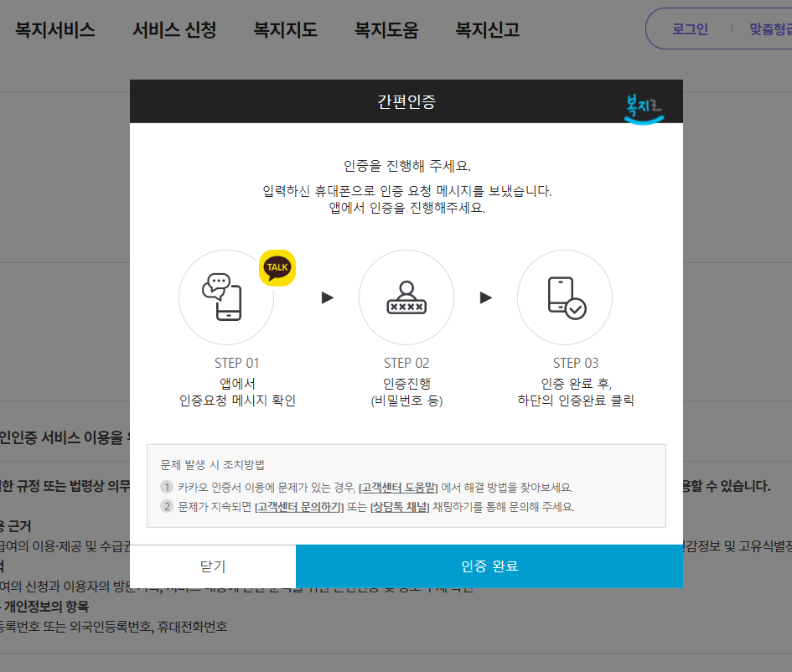Open the 복지도움 menu item
792x672 pixels.
click(386, 28)
